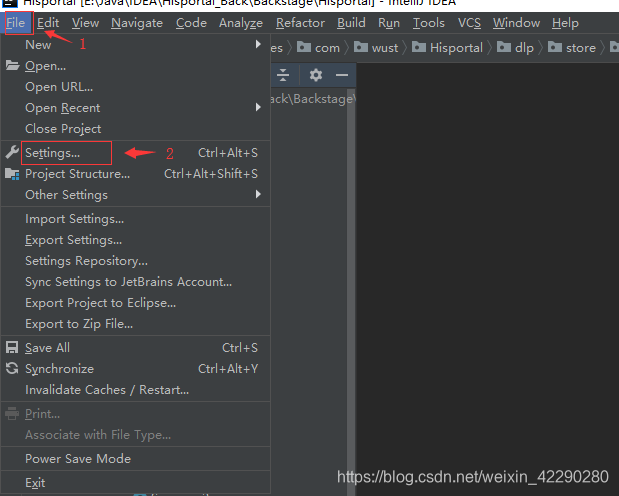The image size is (619, 496).
Task: Click the store breadcrumb label
Action: (x=581, y=48)
